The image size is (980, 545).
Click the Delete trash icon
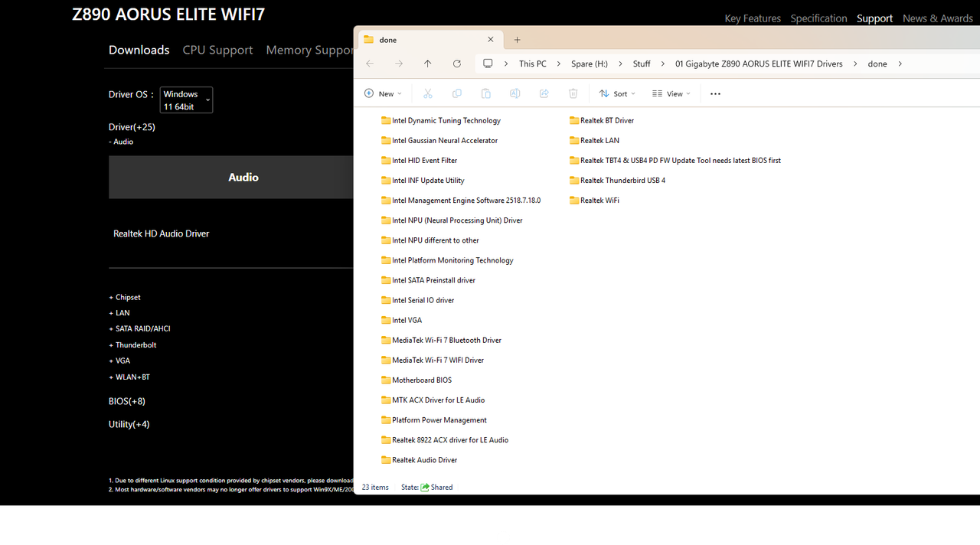pyautogui.click(x=573, y=93)
